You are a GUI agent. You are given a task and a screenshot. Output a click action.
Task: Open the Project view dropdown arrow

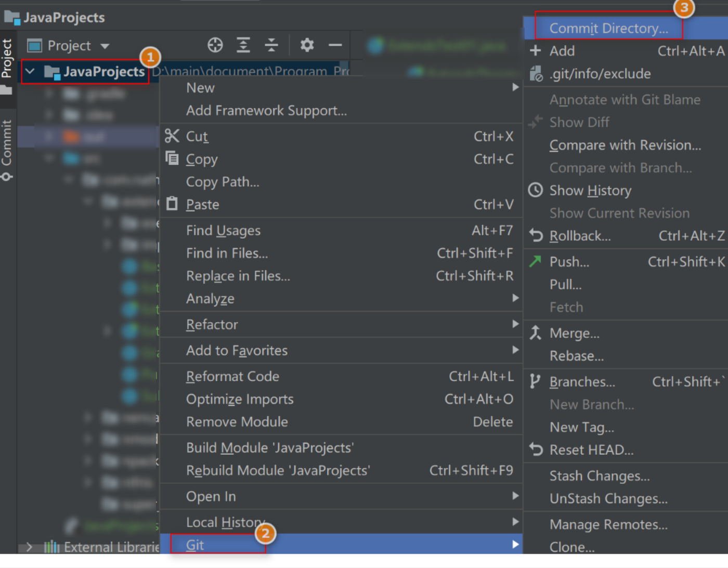click(x=106, y=46)
